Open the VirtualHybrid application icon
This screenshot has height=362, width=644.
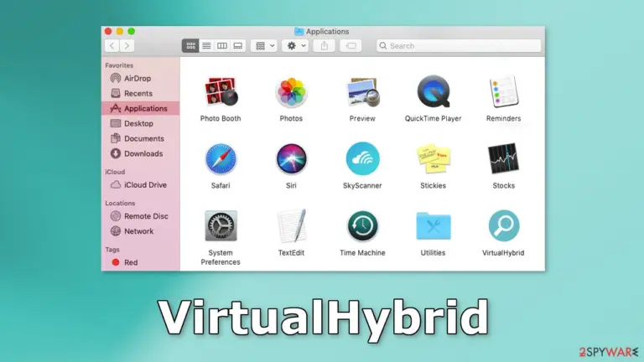point(503,225)
